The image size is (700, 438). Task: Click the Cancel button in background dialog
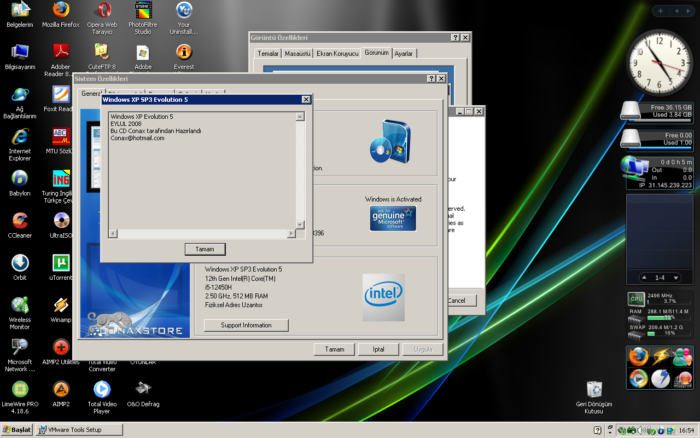coord(460,300)
